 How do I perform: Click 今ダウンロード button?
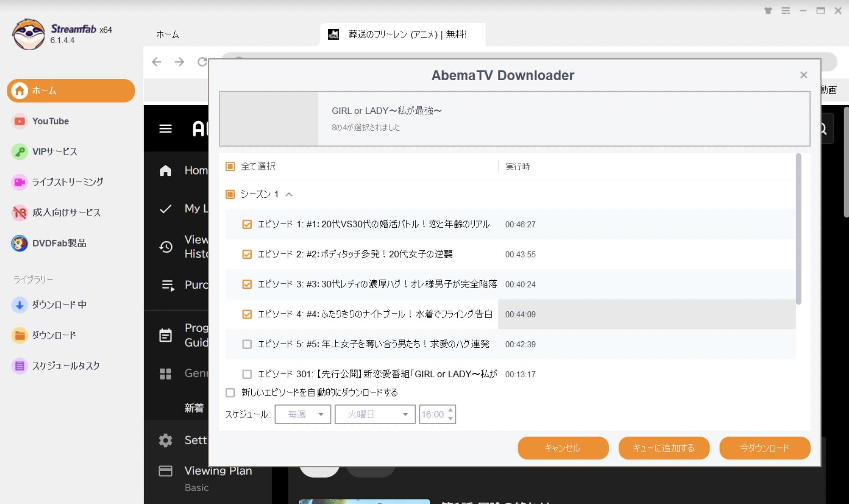pyautogui.click(x=765, y=448)
